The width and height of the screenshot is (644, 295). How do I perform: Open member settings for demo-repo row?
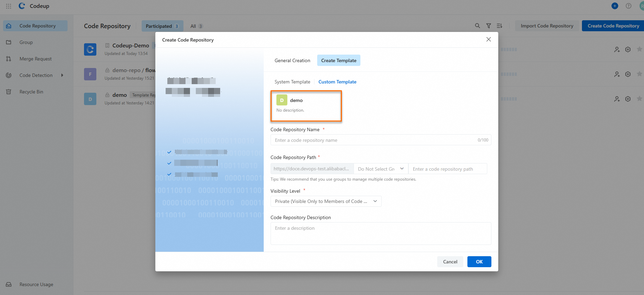617,74
